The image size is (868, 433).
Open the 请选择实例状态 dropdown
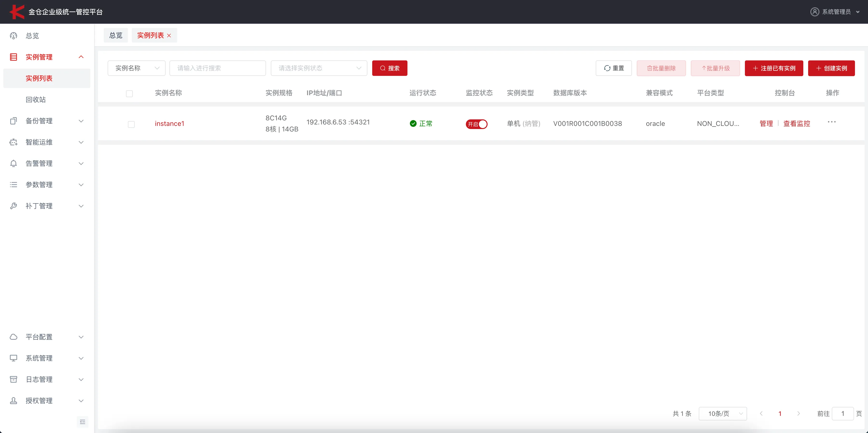pyautogui.click(x=318, y=68)
